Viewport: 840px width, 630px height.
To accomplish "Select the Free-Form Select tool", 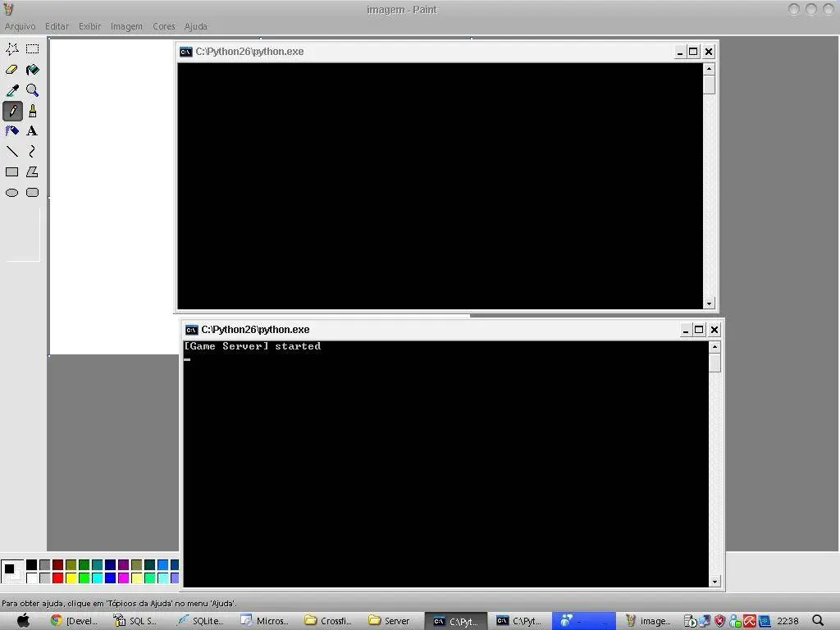I will tap(11, 48).
